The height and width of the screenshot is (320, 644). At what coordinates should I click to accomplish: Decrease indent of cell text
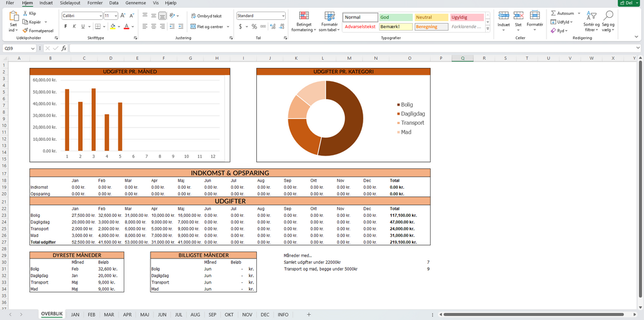point(172,26)
